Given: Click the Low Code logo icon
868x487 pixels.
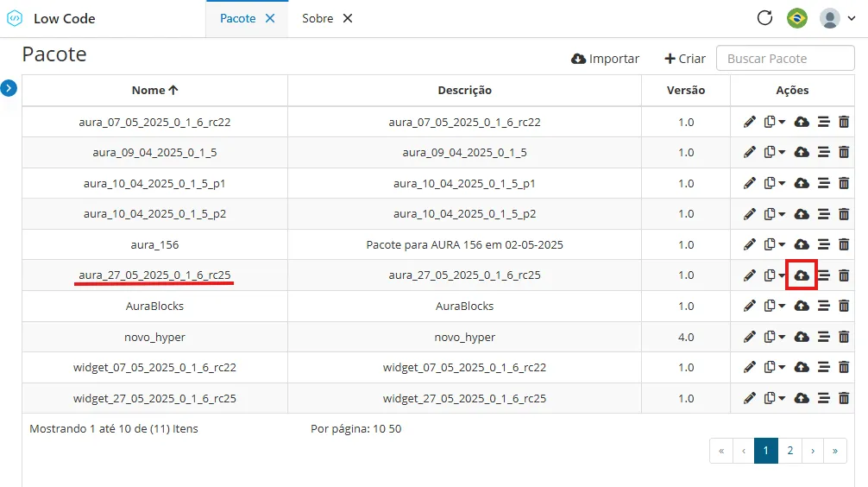Looking at the screenshot, I should click(x=15, y=18).
